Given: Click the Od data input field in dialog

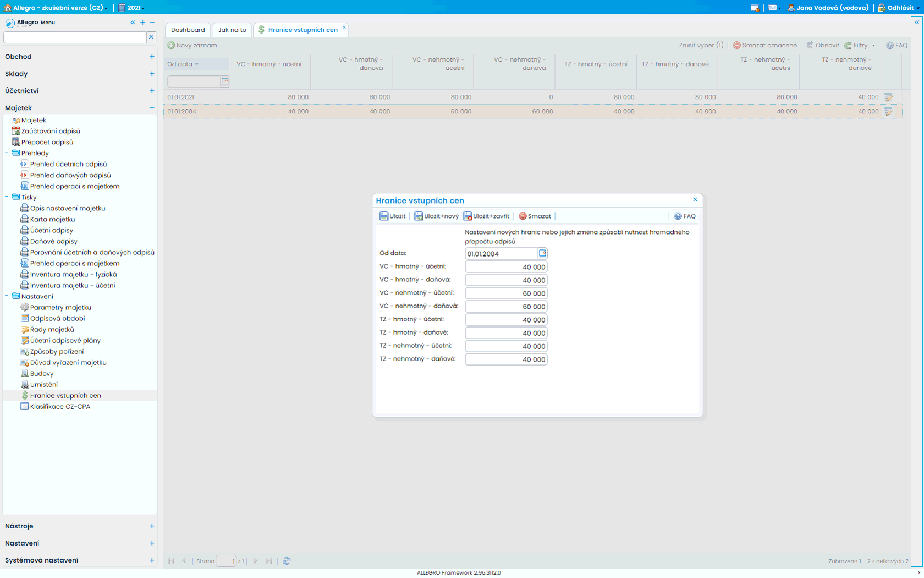Looking at the screenshot, I should [501, 254].
